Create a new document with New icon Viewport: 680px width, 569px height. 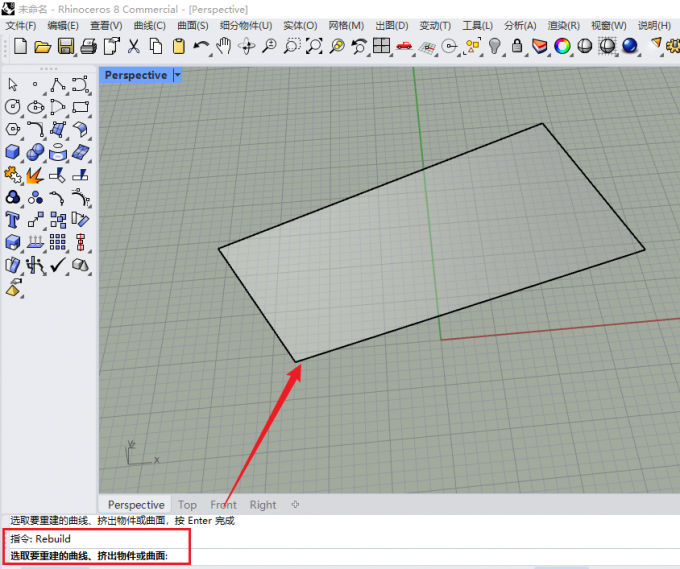point(20,46)
